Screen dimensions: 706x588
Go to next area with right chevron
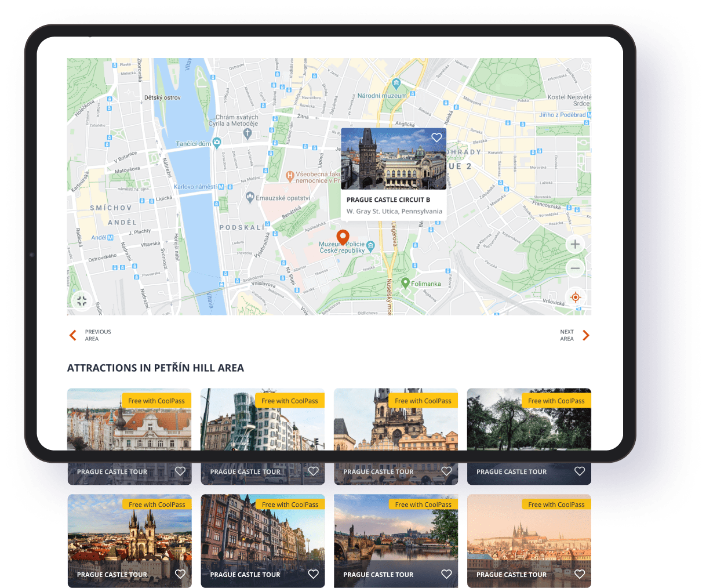[x=585, y=335]
